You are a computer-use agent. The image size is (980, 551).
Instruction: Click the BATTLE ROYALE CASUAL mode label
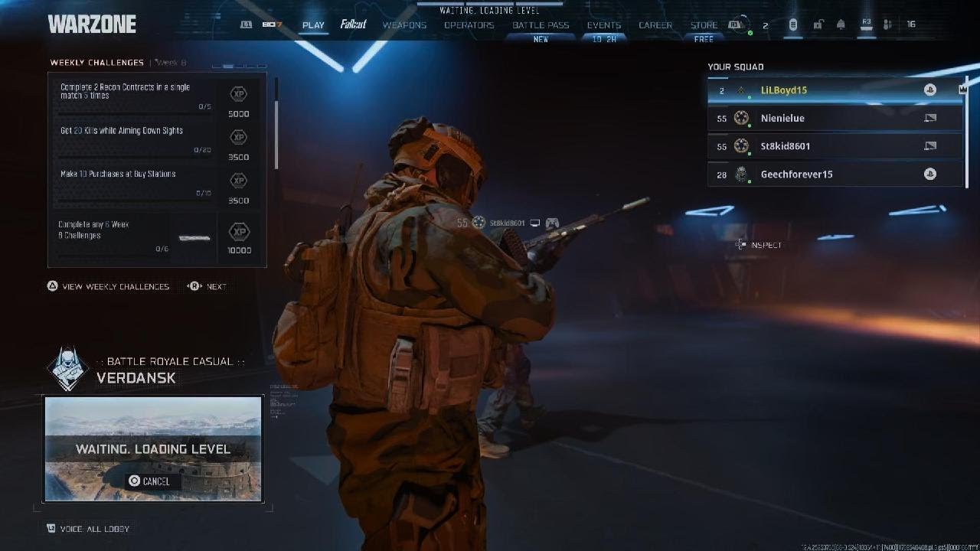click(170, 361)
